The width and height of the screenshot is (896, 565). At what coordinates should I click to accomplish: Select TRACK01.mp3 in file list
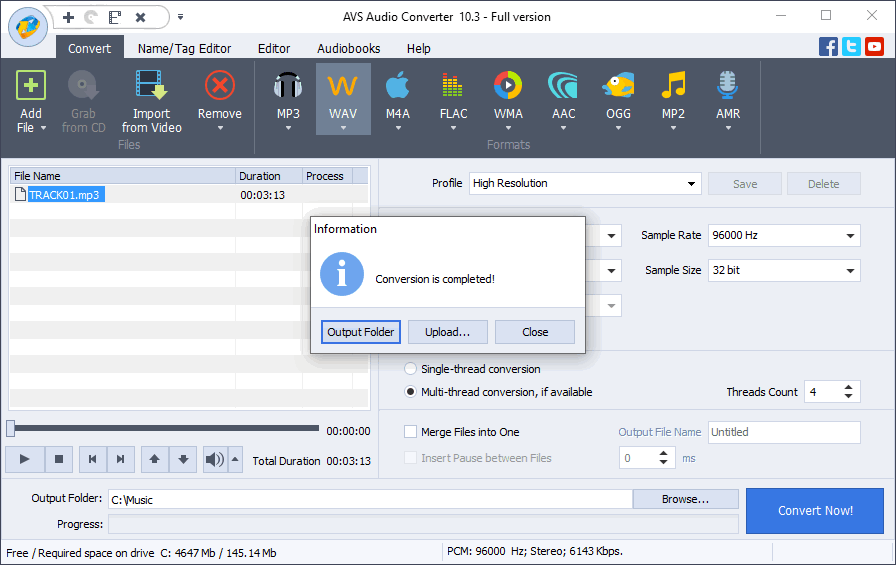66,195
